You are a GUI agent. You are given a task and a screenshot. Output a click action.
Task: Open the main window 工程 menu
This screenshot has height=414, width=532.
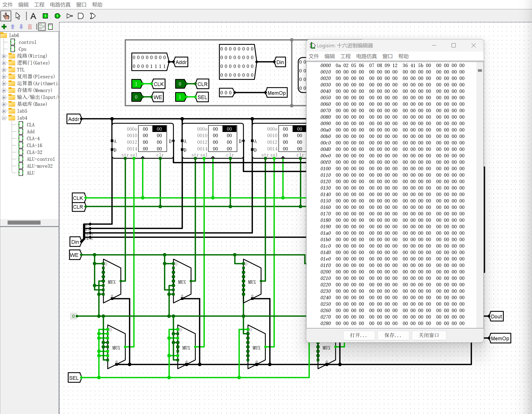click(39, 5)
